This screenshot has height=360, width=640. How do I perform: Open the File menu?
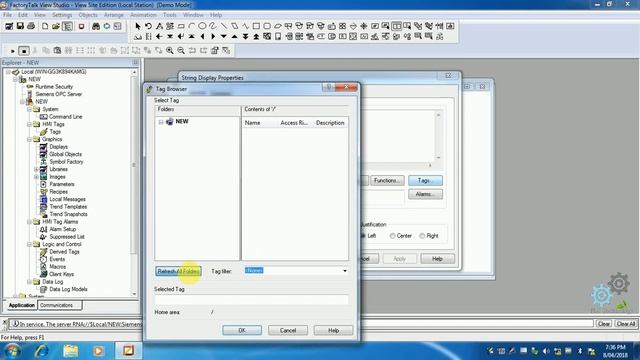pyautogui.click(x=7, y=15)
